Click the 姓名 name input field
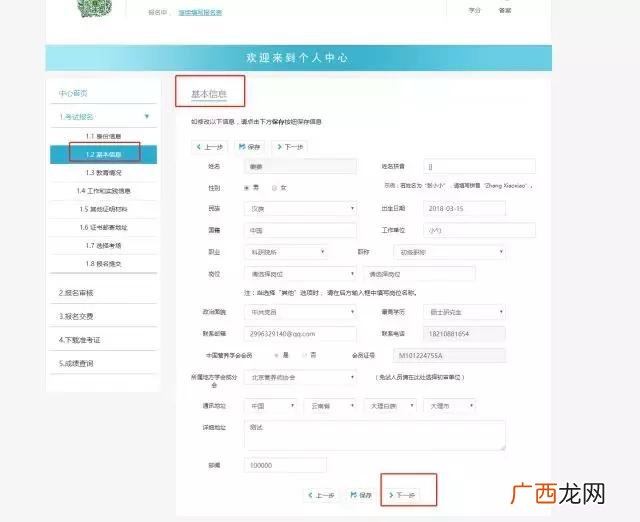Viewport: 640px width, 522px height. click(x=300, y=167)
